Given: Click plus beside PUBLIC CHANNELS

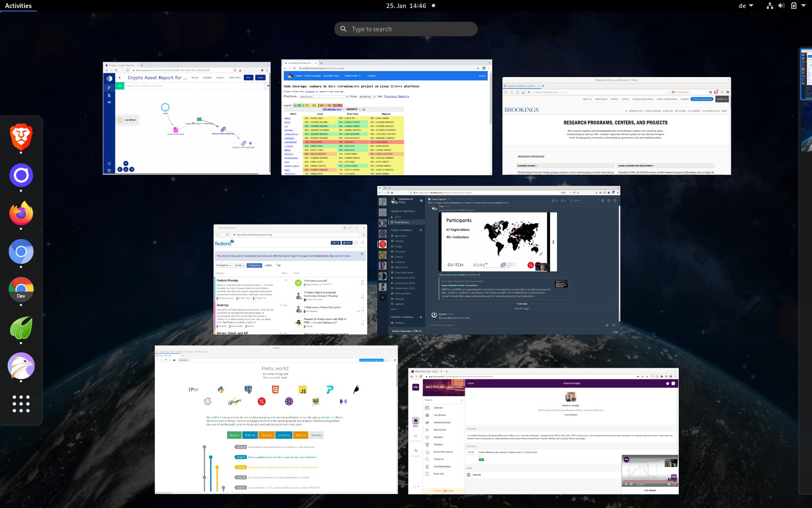Looking at the screenshot, I should point(421,230).
